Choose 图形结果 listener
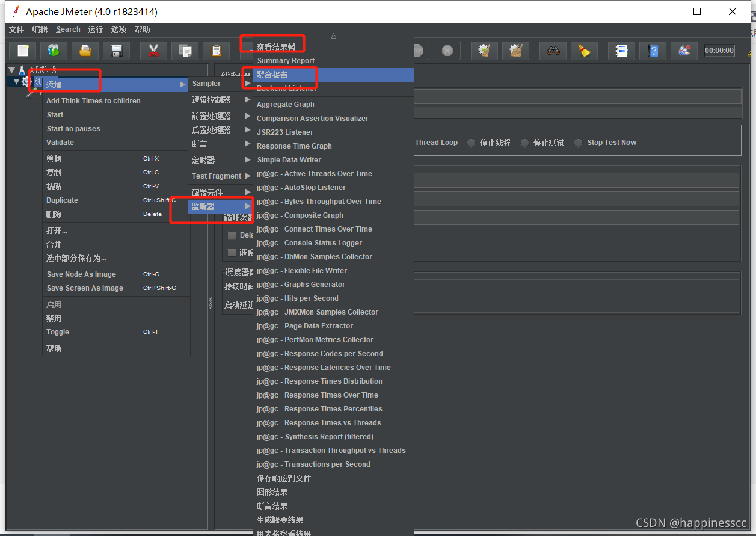The height and width of the screenshot is (536, 756). [334, 492]
